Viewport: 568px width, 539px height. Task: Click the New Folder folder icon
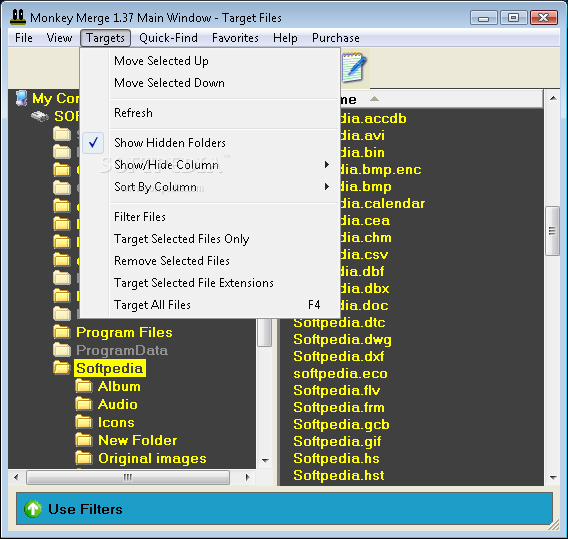pyautogui.click(x=84, y=440)
